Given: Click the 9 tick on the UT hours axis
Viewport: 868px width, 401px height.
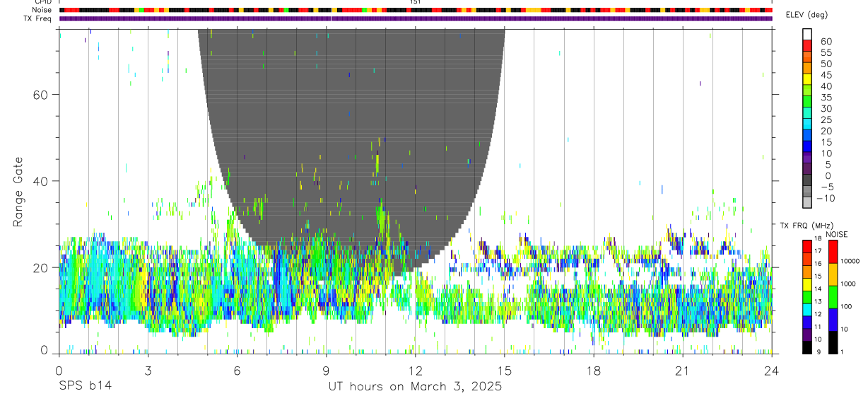Looking at the screenshot, I should (326, 371).
